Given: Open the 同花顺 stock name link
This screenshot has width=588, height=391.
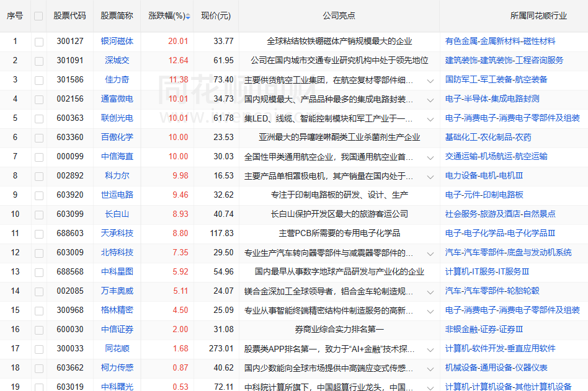Looking at the screenshot, I should (x=117, y=348).
